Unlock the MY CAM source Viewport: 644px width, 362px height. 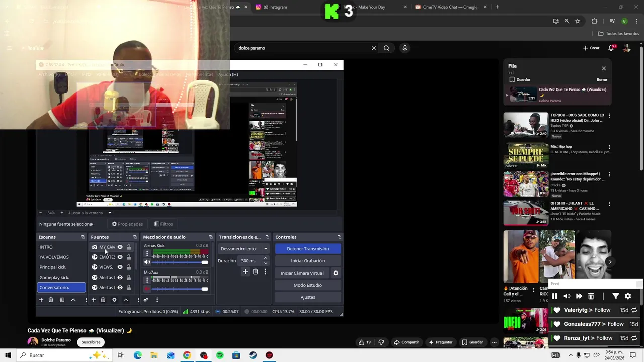[x=129, y=247]
